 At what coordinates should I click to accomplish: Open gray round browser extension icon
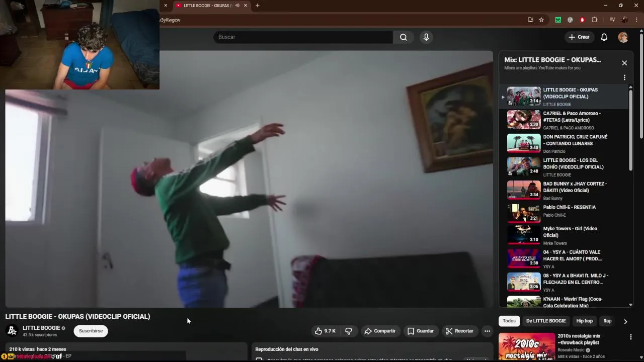point(570,20)
